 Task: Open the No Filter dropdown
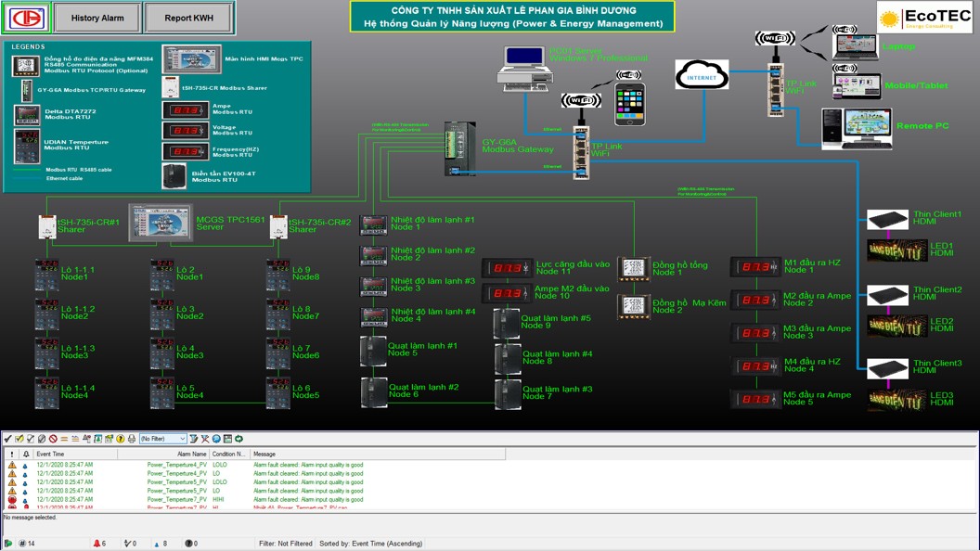click(162, 439)
